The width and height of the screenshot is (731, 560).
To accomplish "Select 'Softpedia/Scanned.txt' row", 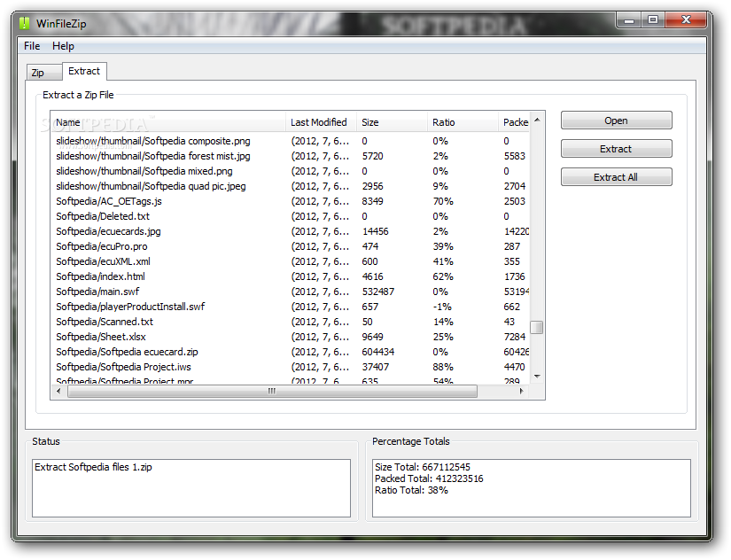I will click(x=290, y=322).
